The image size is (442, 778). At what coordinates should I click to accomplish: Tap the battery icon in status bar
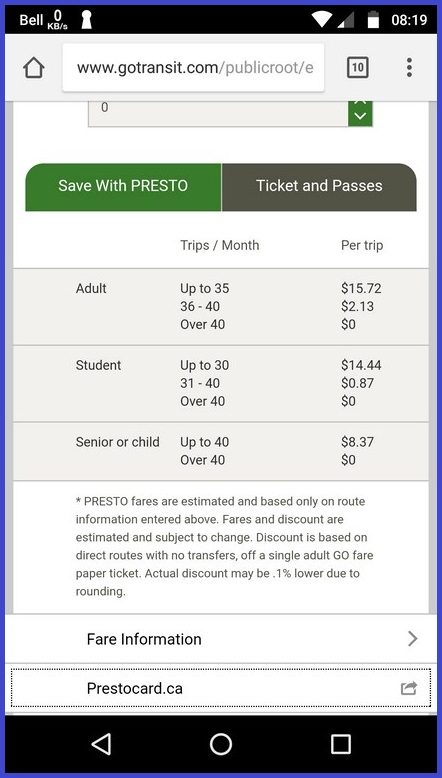pyautogui.click(x=373, y=19)
